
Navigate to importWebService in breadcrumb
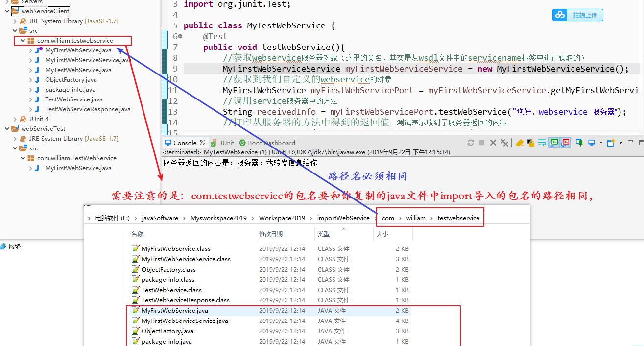[343, 218]
